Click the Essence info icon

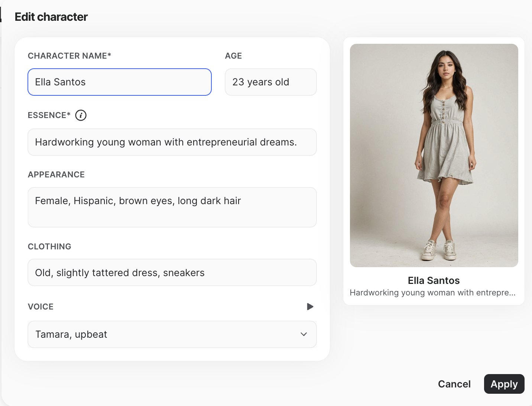81,115
